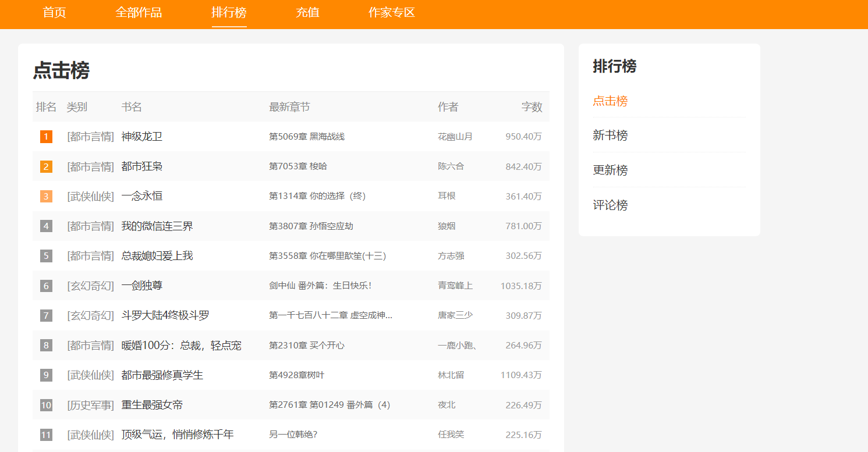This screenshot has width=868, height=452.
Task: Open the book 暖婚100分：总裁，轻点宠
Action: (181, 346)
